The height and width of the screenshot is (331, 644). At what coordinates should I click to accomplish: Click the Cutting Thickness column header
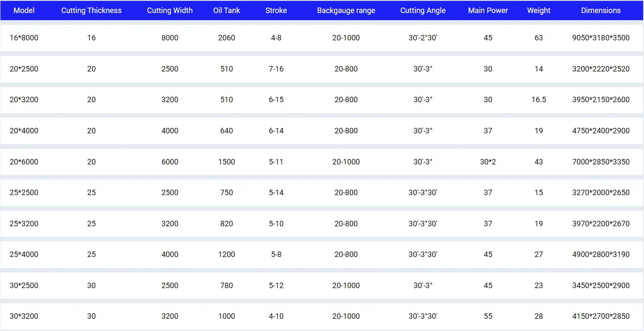92,11
